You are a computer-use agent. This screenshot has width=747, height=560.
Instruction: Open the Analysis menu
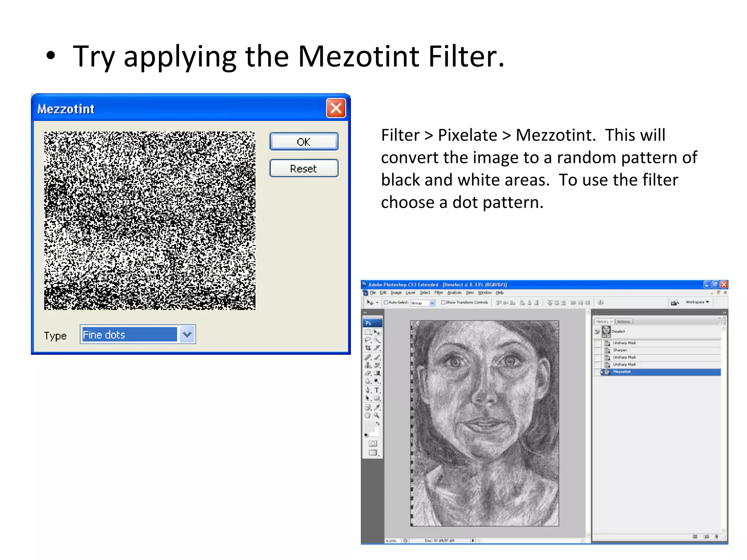click(x=454, y=292)
